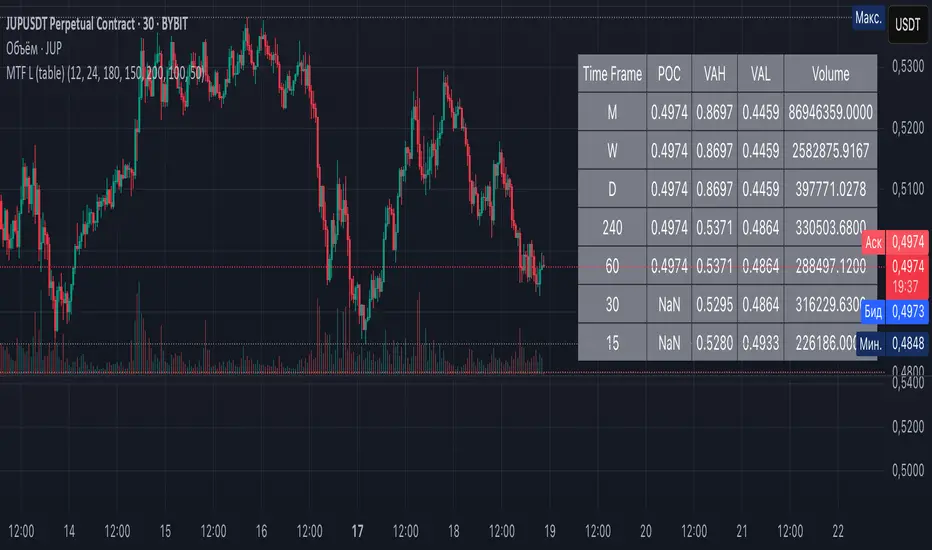Click the NaN cell in the 30 row
Image resolution: width=932 pixels, height=550 pixels.
[667, 305]
